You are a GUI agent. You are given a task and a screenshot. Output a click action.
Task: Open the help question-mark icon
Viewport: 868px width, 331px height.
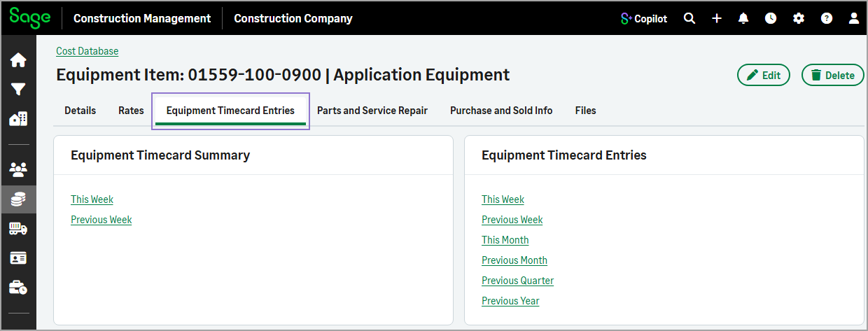(827, 19)
